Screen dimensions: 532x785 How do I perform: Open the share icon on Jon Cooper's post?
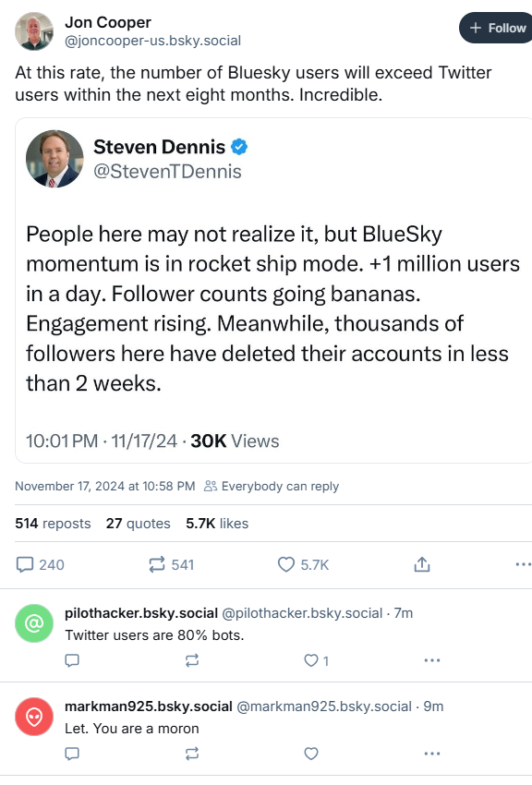422,564
